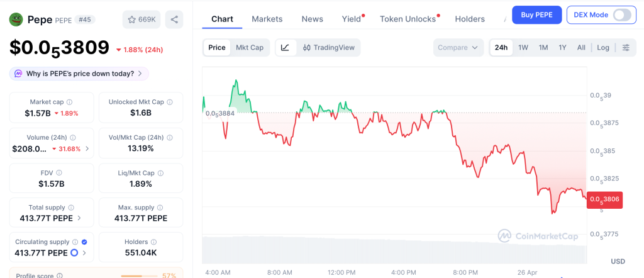Viewport: 644px width, 278px height.
Task: Click the Profile score progress bar
Action: [x=139, y=275]
